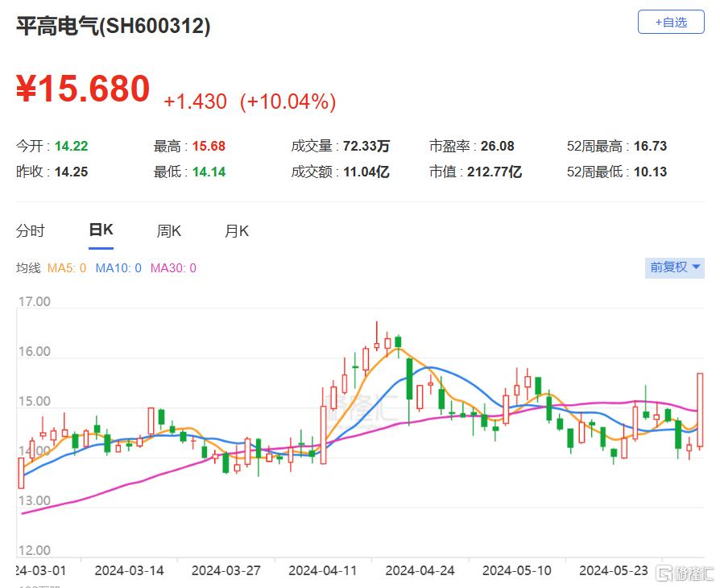This screenshot has height=588, width=720.
Task: Click the 17.00 price axis label
Action: pyautogui.click(x=35, y=302)
